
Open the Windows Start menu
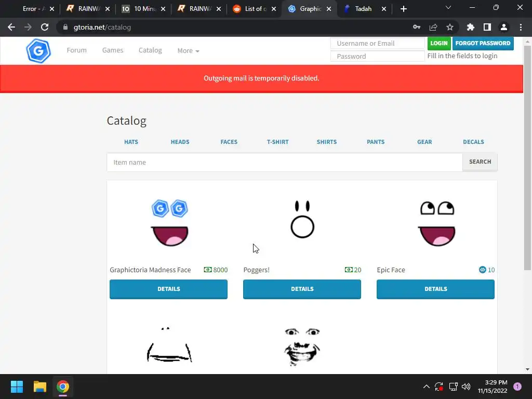(x=17, y=387)
